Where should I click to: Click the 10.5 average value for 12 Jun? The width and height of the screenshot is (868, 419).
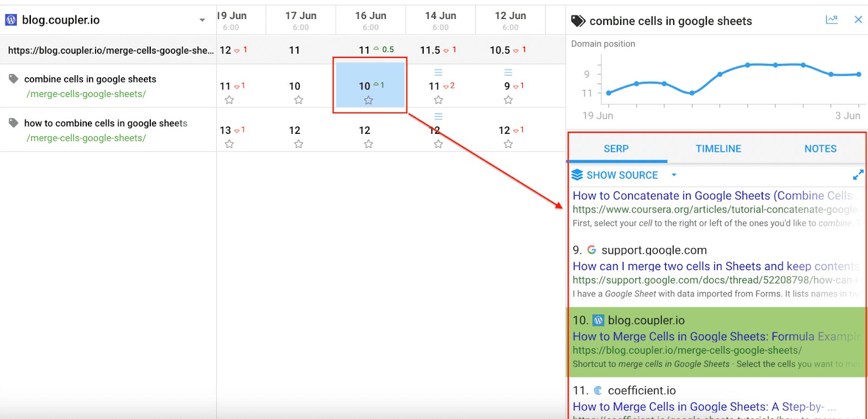point(500,50)
